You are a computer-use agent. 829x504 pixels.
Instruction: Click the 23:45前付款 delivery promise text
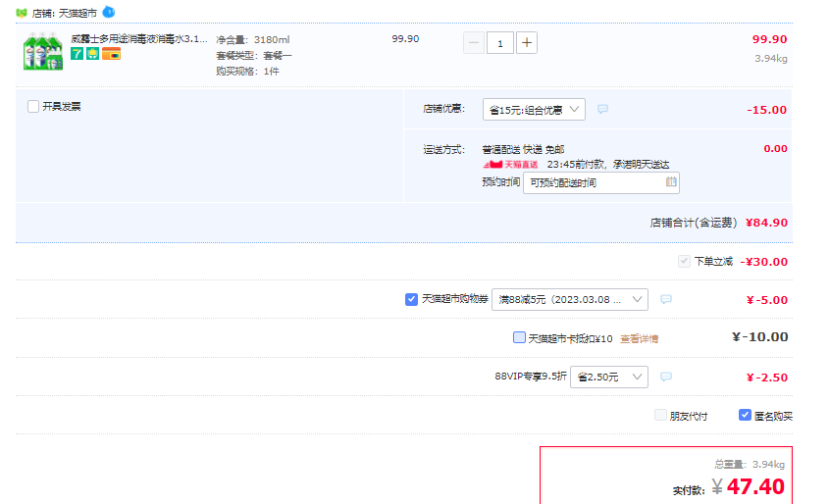pyautogui.click(x=608, y=165)
